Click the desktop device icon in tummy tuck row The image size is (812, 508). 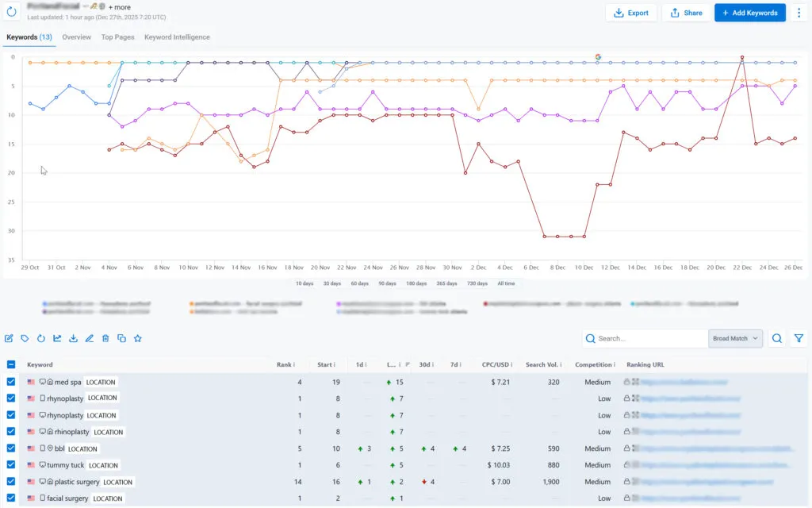(43, 465)
